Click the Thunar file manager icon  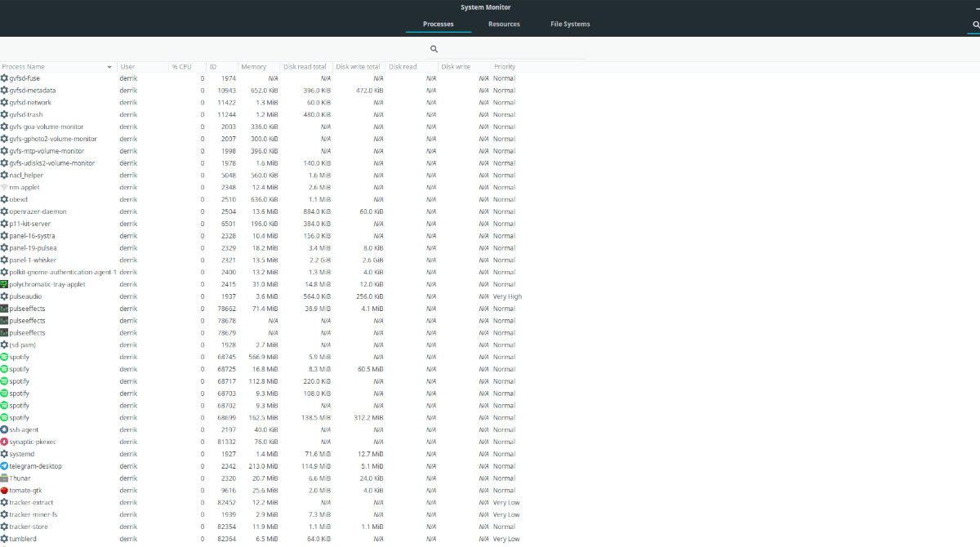coord(4,478)
